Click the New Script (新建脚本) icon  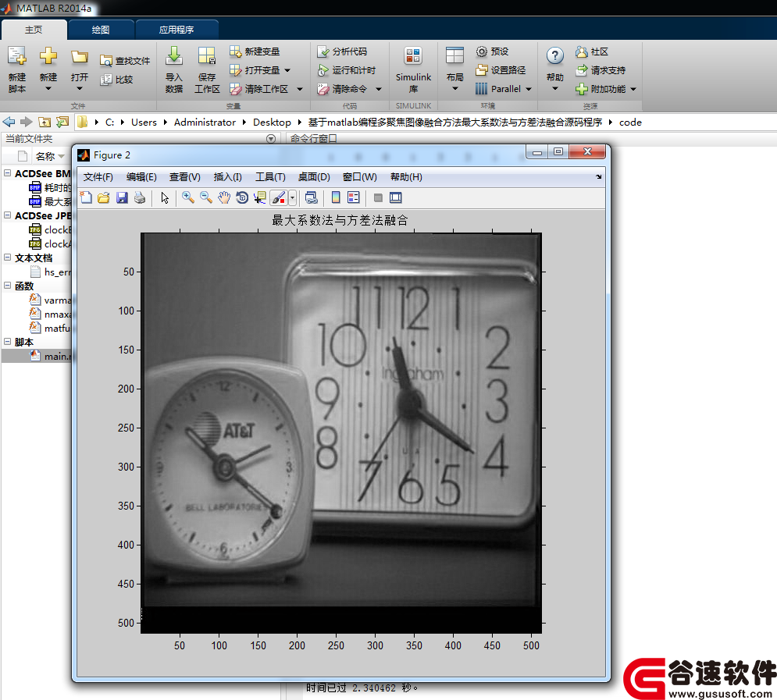(17, 56)
